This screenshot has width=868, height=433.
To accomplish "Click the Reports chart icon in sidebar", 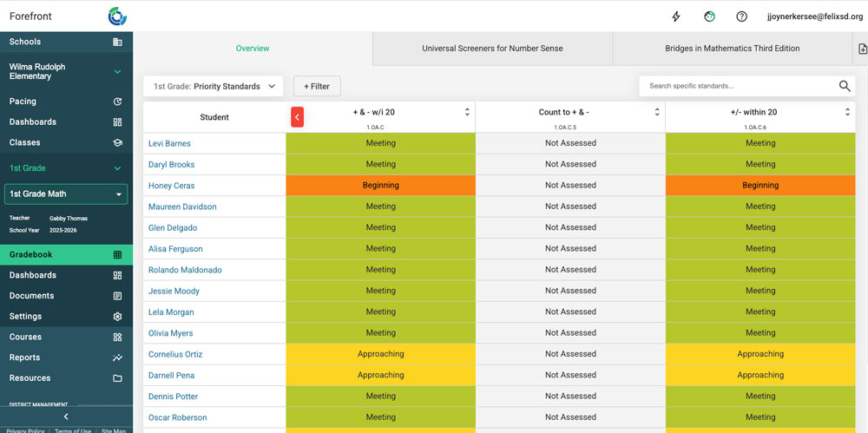I will click(x=117, y=358).
